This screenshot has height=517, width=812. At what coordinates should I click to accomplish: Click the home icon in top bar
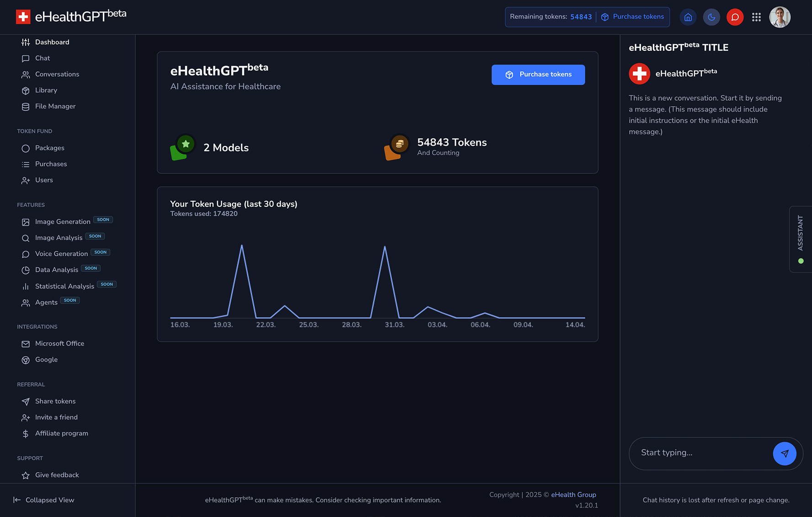(x=688, y=17)
